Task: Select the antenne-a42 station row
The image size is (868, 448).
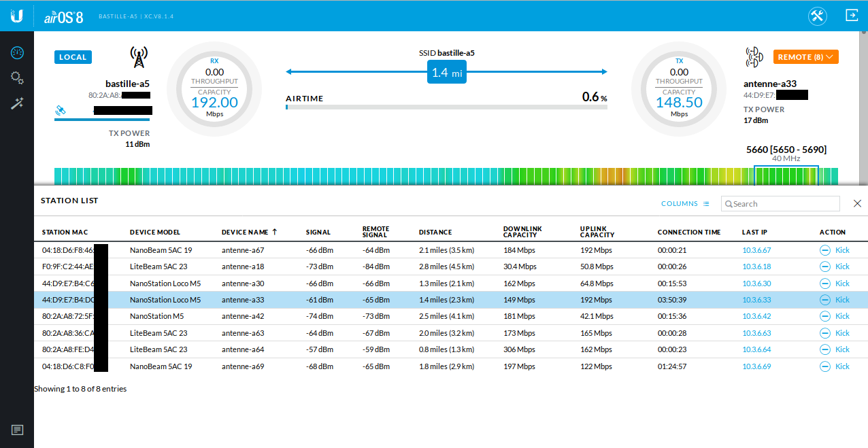Action: pos(245,316)
